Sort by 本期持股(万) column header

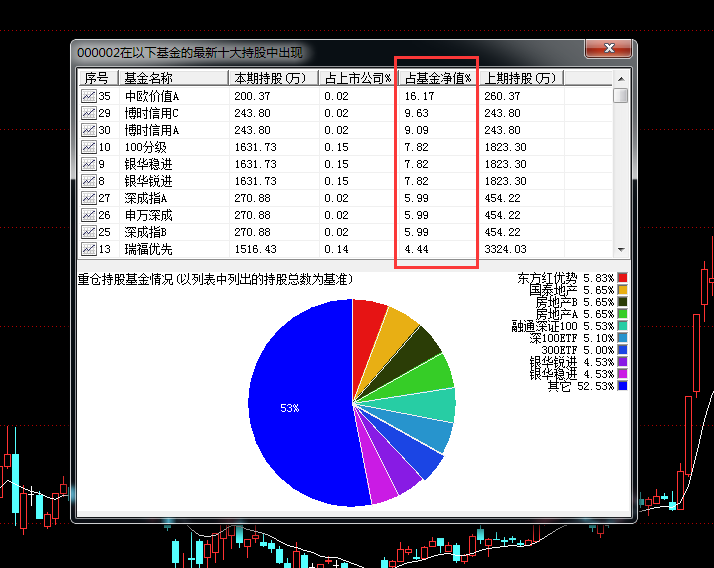(272, 78)
